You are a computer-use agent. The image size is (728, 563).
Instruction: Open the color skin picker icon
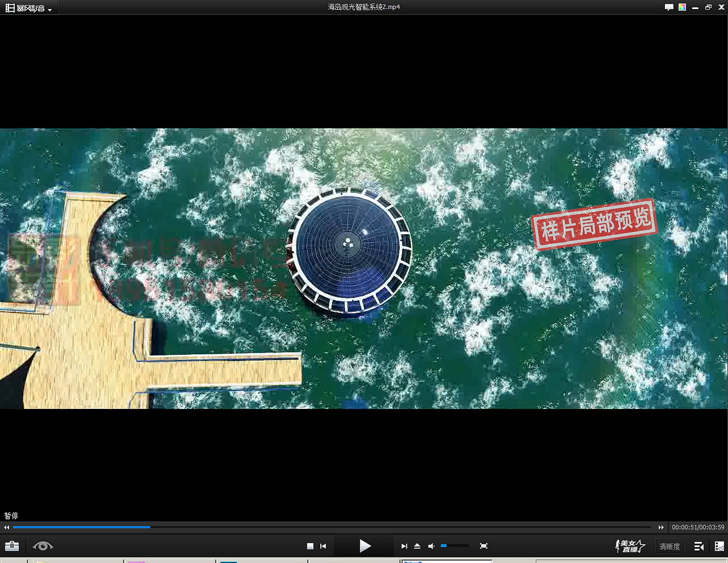point(682,7)
